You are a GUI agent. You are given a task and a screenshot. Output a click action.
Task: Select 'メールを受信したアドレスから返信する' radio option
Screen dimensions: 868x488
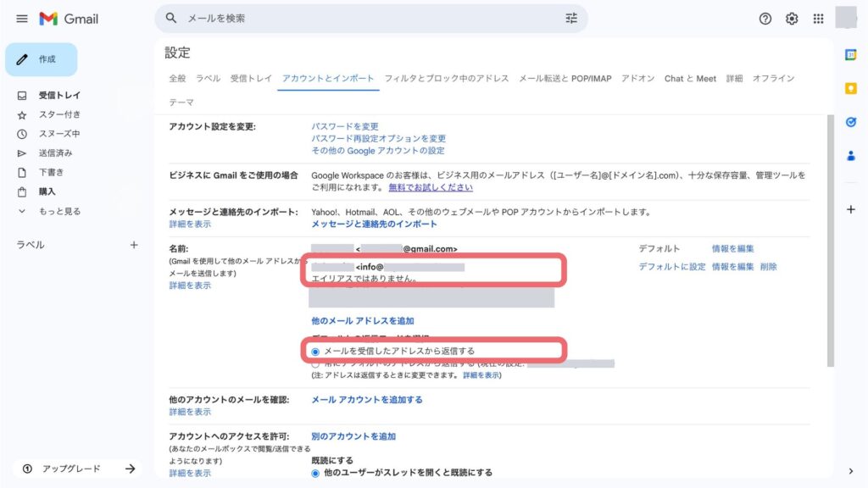click(x=316, y=351)
